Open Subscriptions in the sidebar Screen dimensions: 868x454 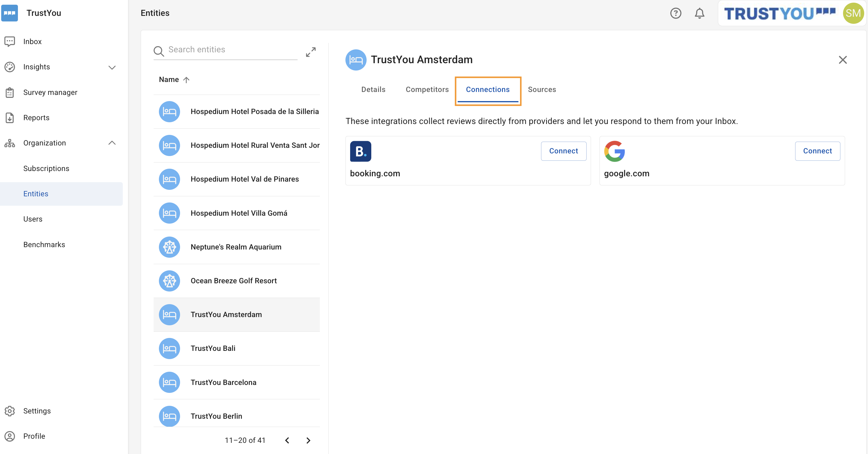[46, 168]
